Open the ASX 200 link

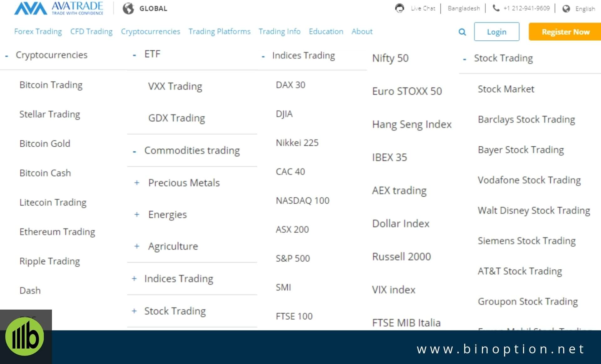point(292,230)
